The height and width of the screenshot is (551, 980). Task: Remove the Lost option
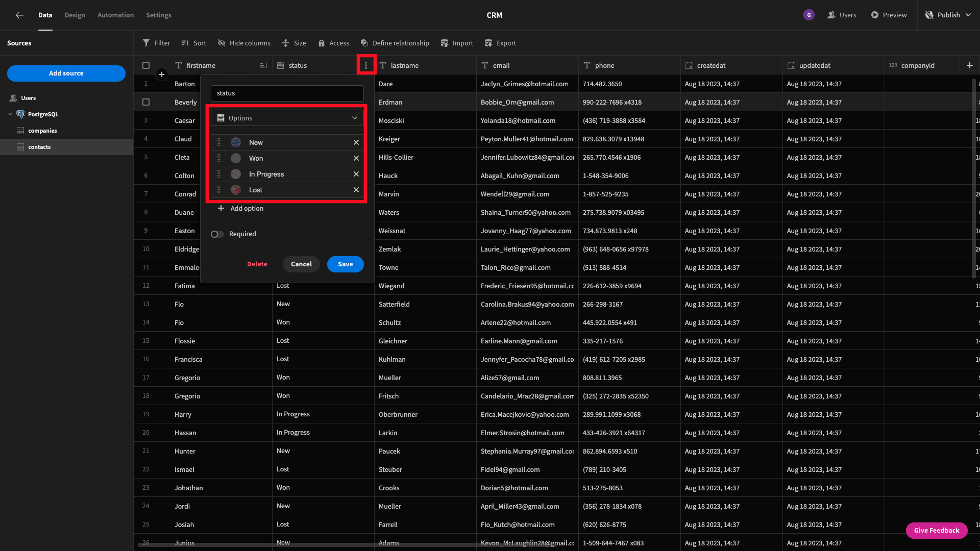click(356, 190)
